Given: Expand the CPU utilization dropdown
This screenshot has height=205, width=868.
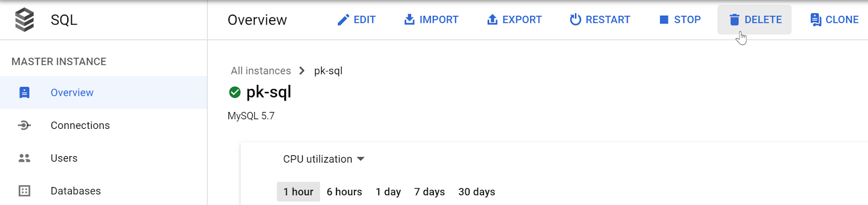Looking at the screenshot, I should [324, 159].
